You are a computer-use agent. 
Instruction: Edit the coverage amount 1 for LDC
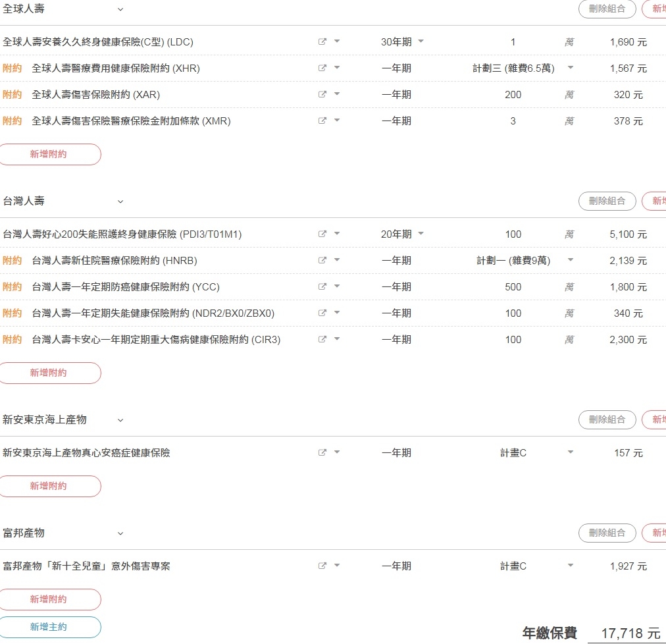pyautogui.click(x=513, y=42)
